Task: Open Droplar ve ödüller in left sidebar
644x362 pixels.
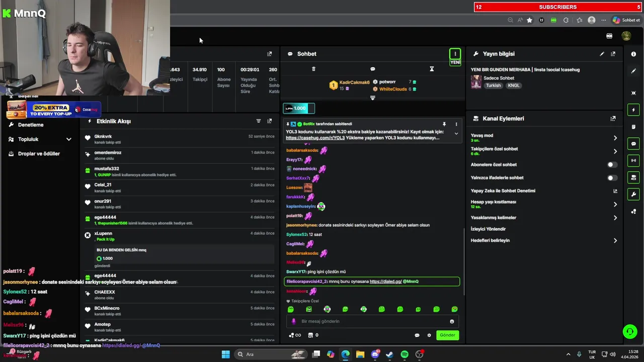Action: [39, 154]
